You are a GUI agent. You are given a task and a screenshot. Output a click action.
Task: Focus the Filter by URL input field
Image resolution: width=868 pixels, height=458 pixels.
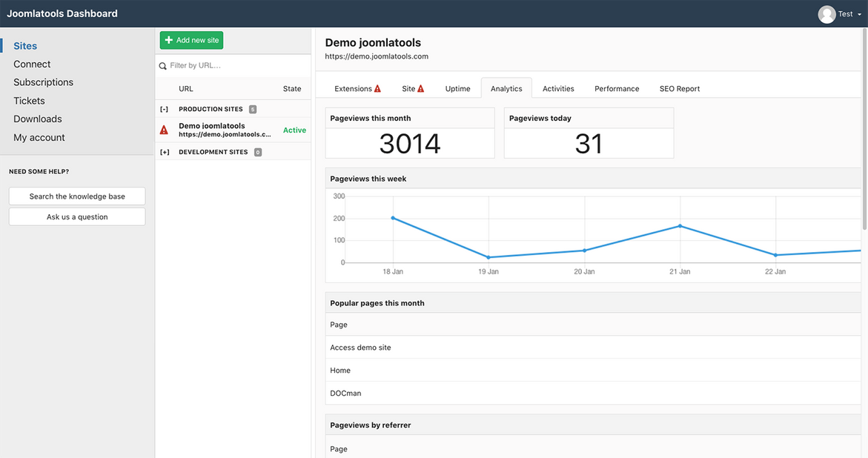[x=233, y=65]
